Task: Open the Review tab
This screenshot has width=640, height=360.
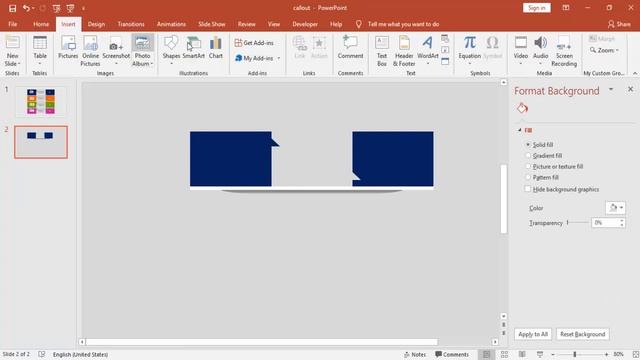Action: tap(247, 24)
